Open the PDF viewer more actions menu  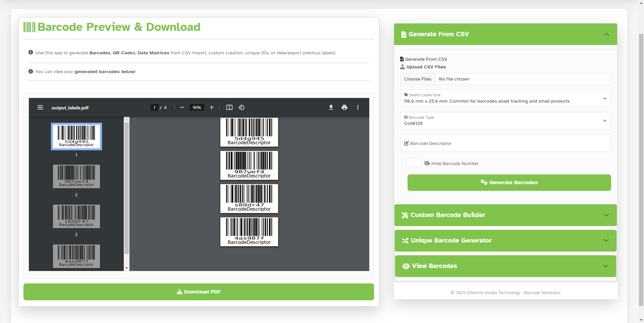click(358, 107)
